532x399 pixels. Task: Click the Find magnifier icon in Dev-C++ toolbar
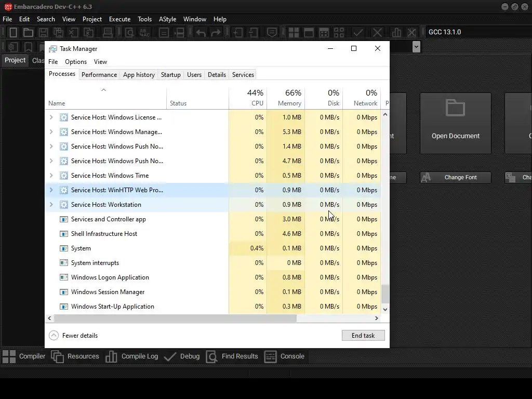129,33
